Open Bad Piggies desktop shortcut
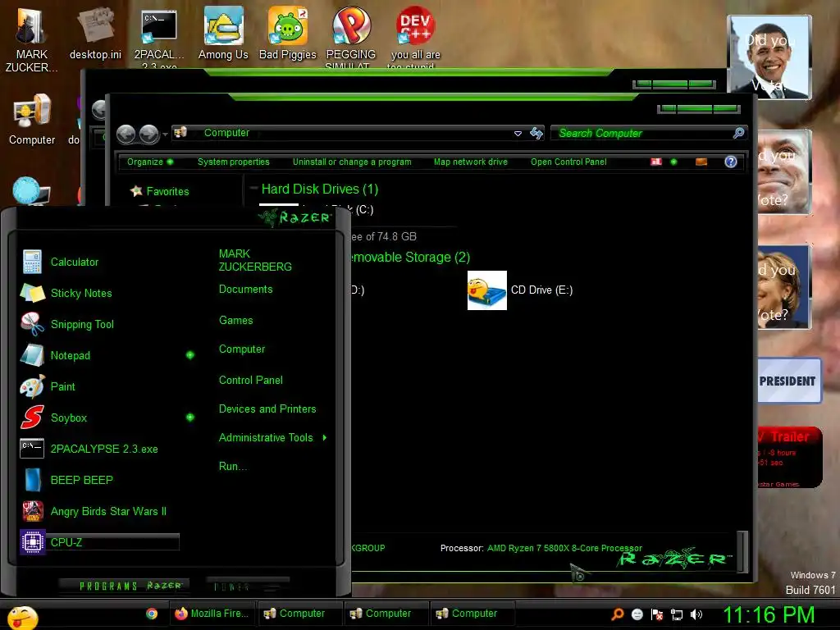The height and width of the screenshot is (630, 840). click(288, 33)
